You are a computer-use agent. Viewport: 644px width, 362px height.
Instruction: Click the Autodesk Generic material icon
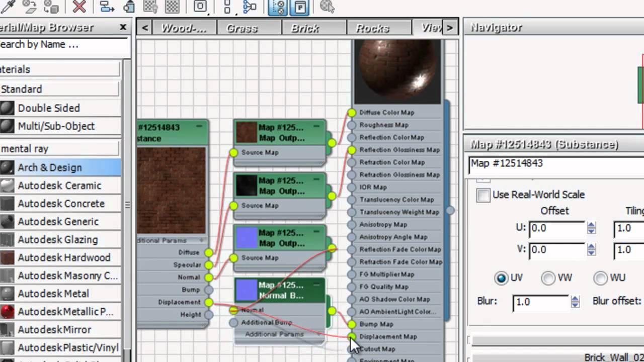coord(8,222)
